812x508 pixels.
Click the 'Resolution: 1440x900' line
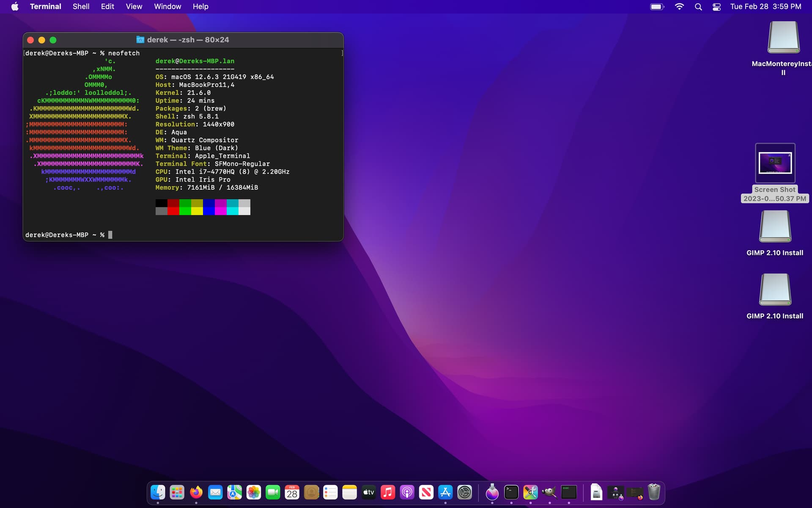(x=195, y=124)
